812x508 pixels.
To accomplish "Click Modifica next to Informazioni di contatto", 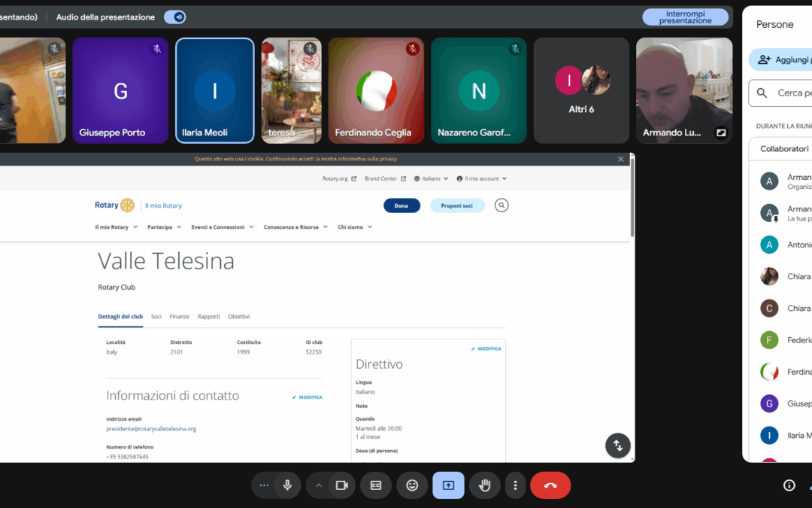I will click(307, 397).
